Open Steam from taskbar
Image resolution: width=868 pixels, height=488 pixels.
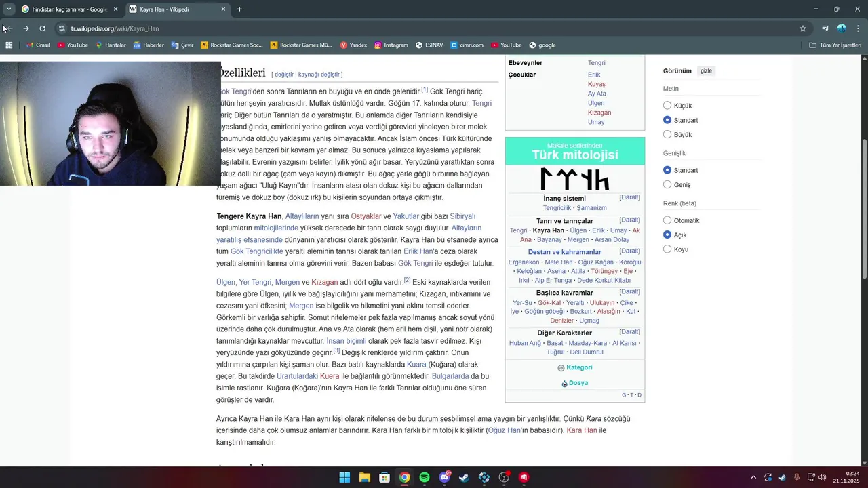[464, 477]
